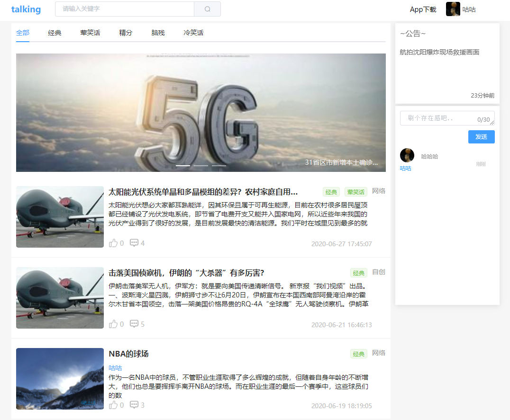Select the first carousel indicator dash
Screen dimensions: 510x420
(183, 166)
